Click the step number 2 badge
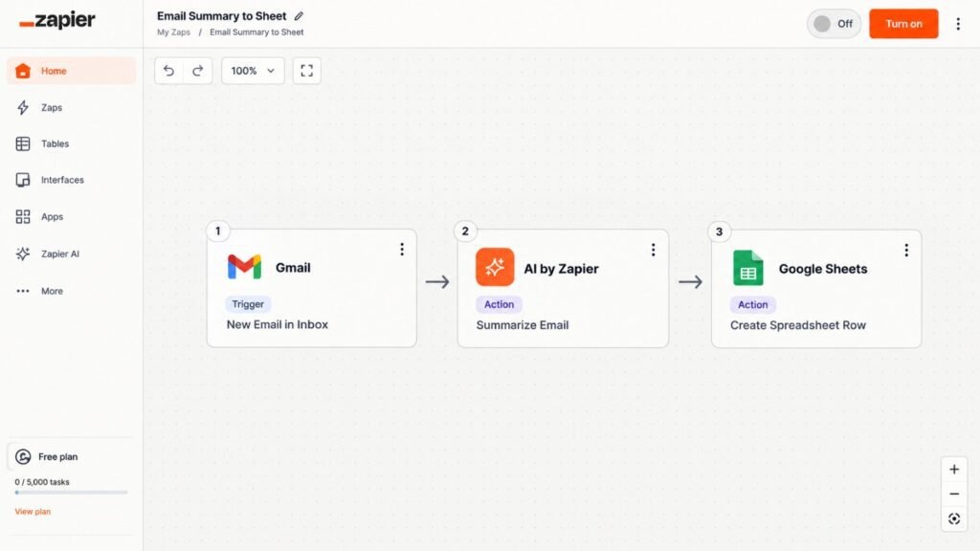Image resolution: width=980 pixels, height=551 pixels. pyautogui.click(x=465, y=231)
